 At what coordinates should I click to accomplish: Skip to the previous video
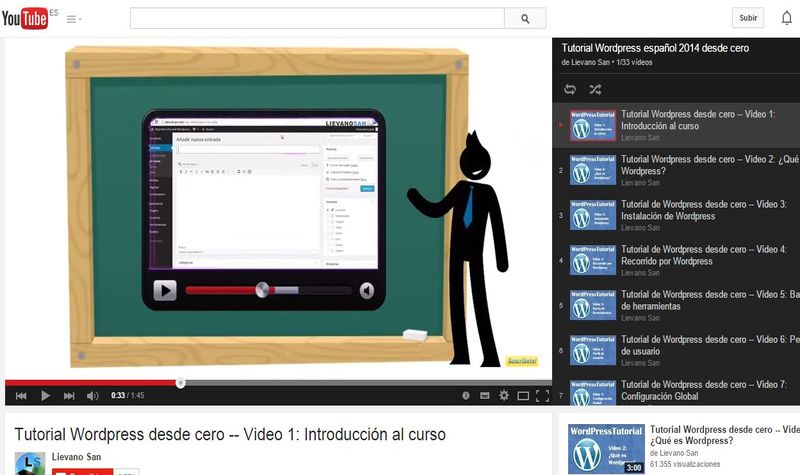pos(21,396)
